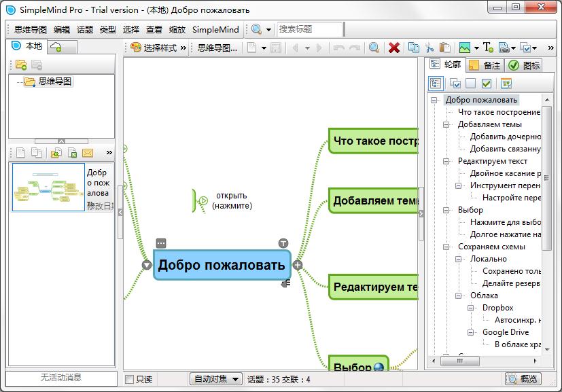Click the 选择样式 style button
This screenshot has width=562, height=392.
(154, 48)
